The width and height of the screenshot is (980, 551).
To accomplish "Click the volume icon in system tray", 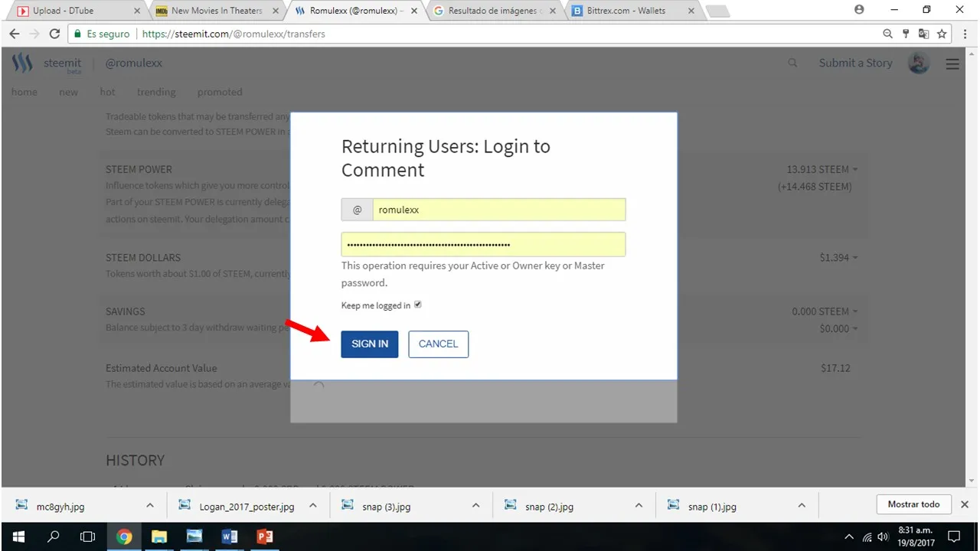I will pyautogui.click(x=883, y=536).
